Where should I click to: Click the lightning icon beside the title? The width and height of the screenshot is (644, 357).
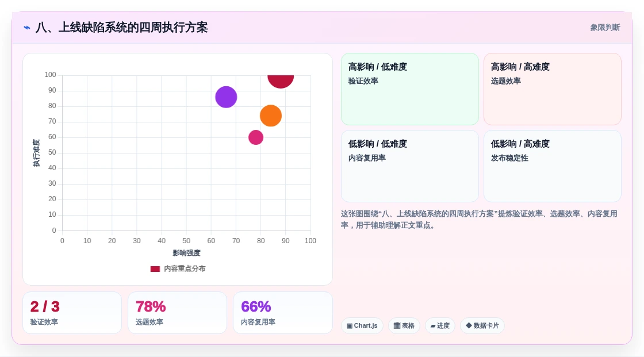pos(27,28)
